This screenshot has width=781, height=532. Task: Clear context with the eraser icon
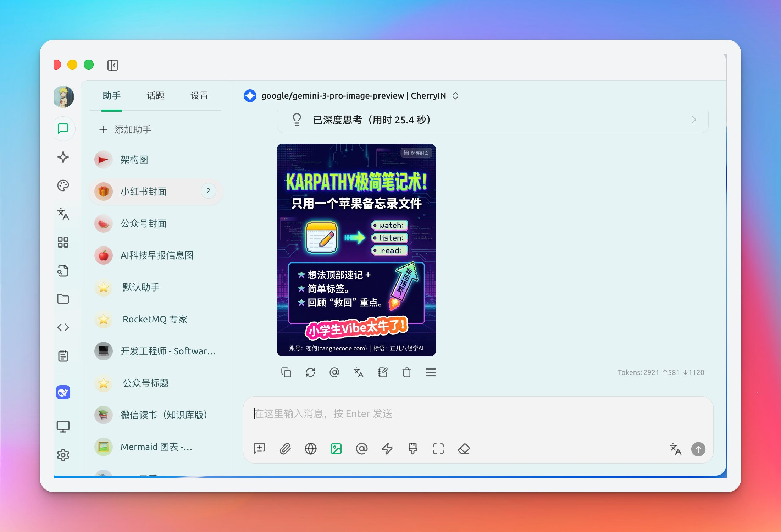[x=464, y=449]
